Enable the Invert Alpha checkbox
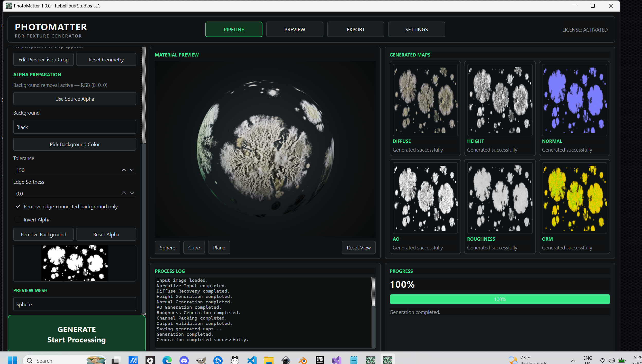The height and width of the screenshot is (364, 642). (x=18, y=219)
